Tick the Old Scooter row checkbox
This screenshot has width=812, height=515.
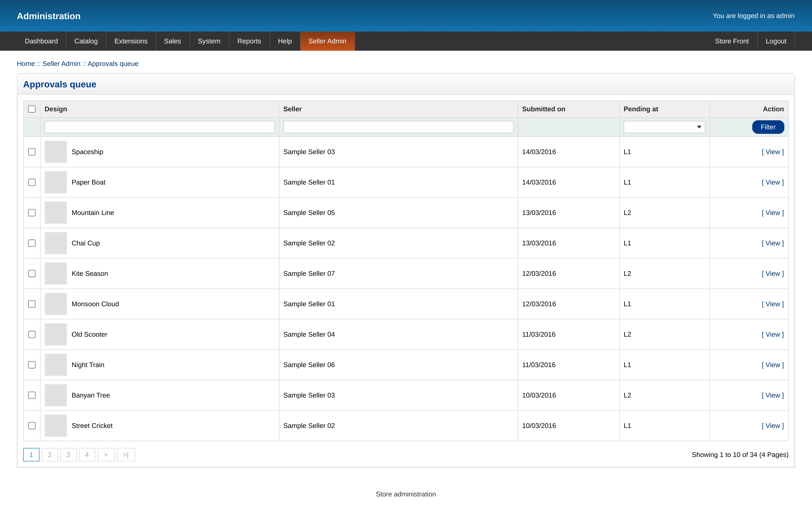32,334
